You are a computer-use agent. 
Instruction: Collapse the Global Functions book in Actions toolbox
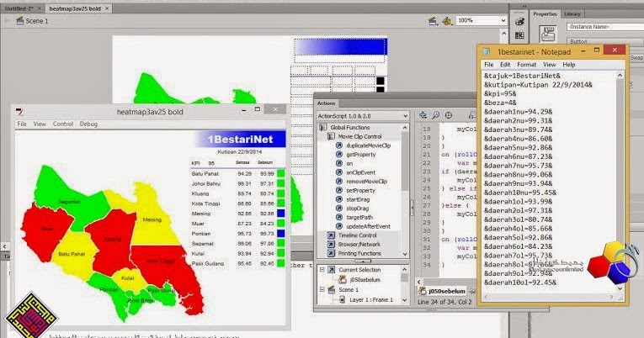point(322,128)
